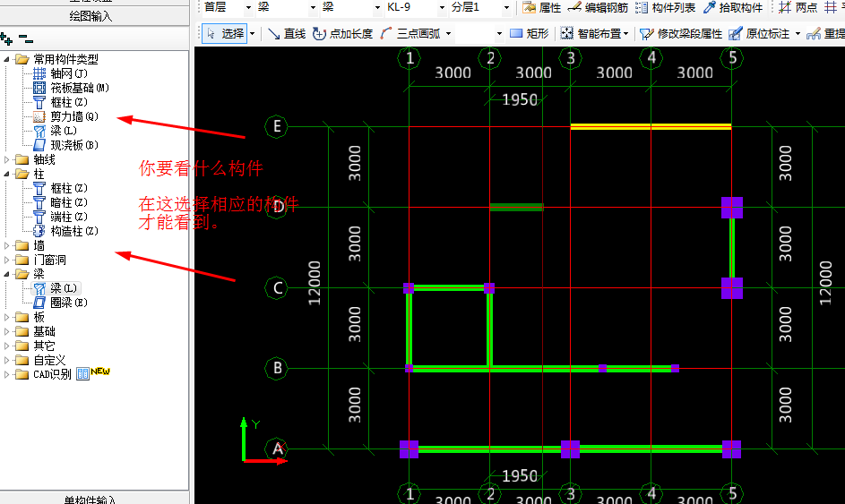This screenshot has width=845, height=504.
Task: Collapse the 梁 folder
Action: tap(6, 274)
